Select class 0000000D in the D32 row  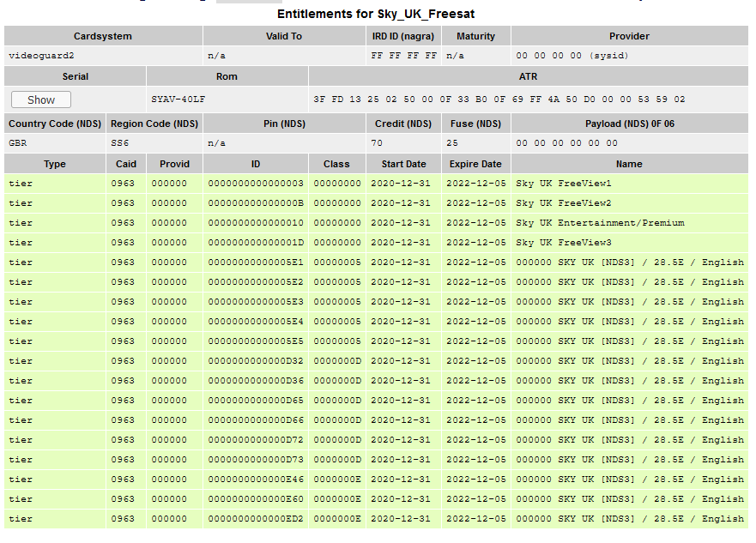coord(337,361)
